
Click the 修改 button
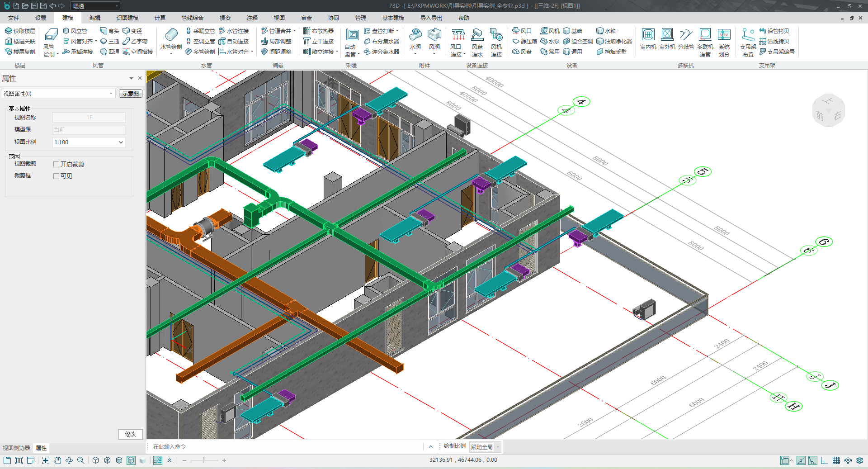point(130,434)
